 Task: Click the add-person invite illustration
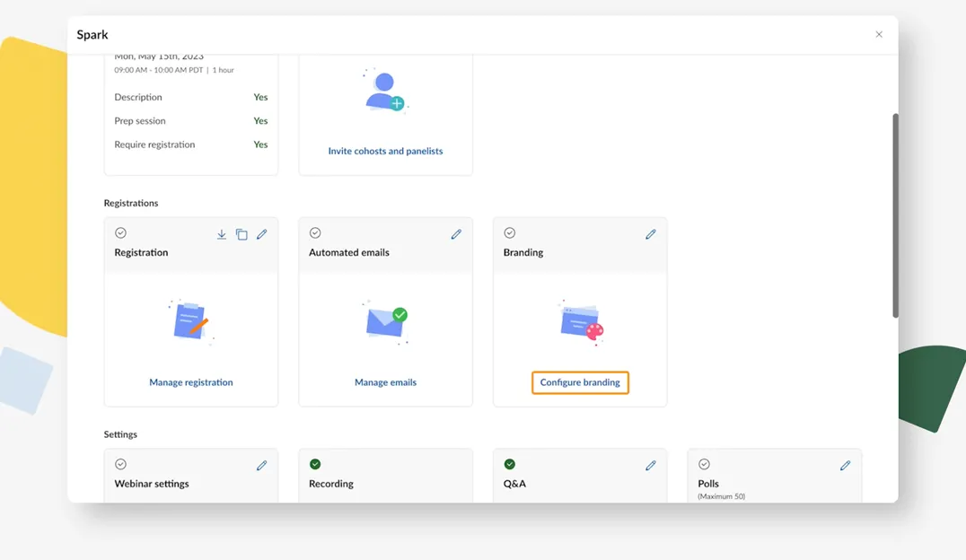point(385,91)
